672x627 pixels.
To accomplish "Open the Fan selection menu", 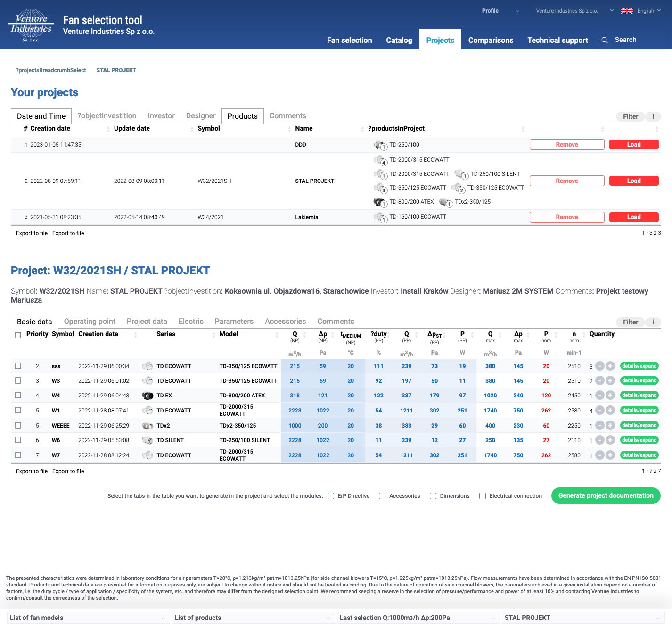I will point(350,41).
